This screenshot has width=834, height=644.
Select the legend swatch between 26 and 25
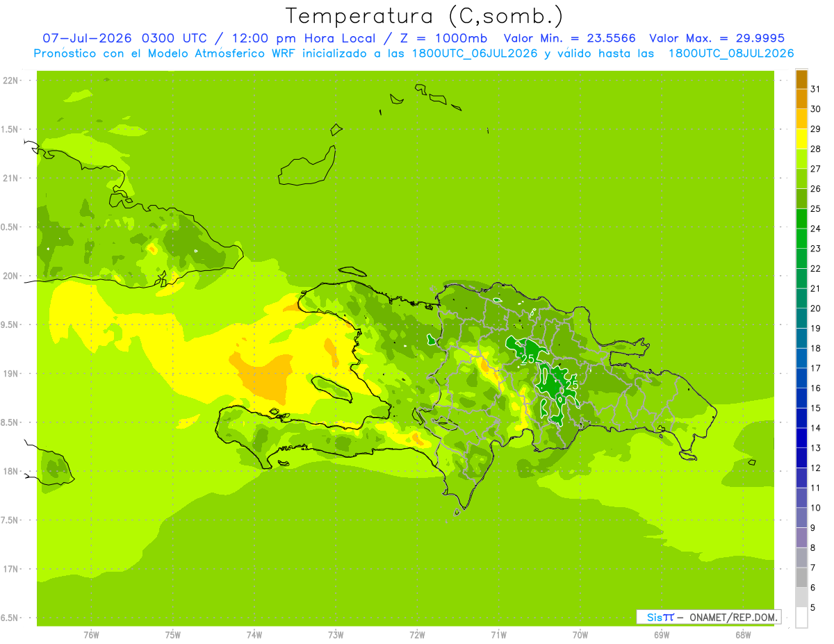point(801,199)
